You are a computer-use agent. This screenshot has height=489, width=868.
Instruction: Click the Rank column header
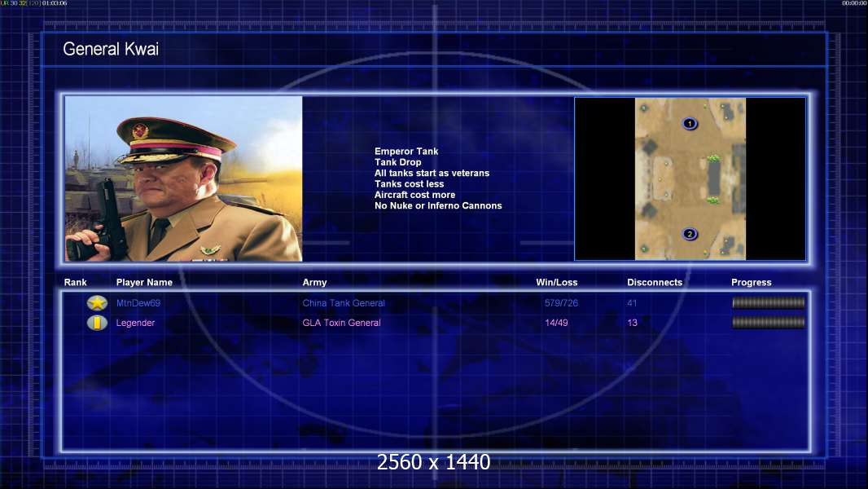pos(75,282)
